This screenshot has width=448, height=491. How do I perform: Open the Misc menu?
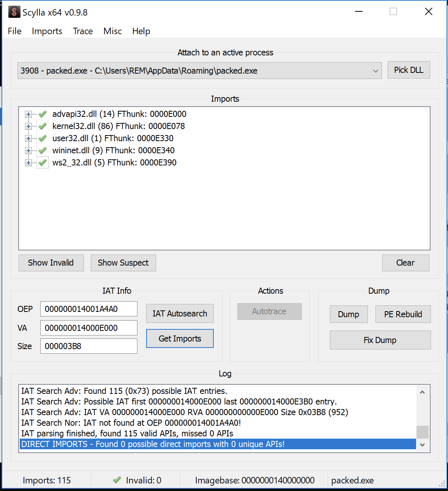click(x=112, y=31)
